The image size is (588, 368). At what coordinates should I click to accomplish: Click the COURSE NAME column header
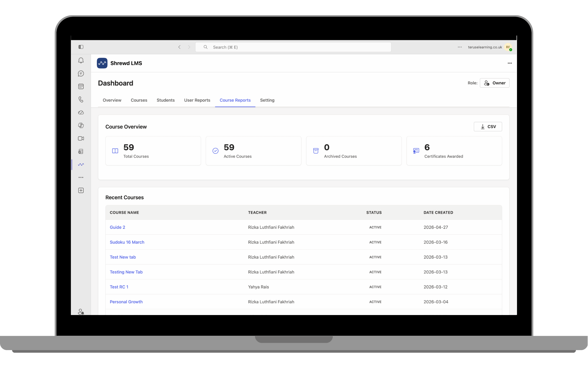tap(124, 212)
